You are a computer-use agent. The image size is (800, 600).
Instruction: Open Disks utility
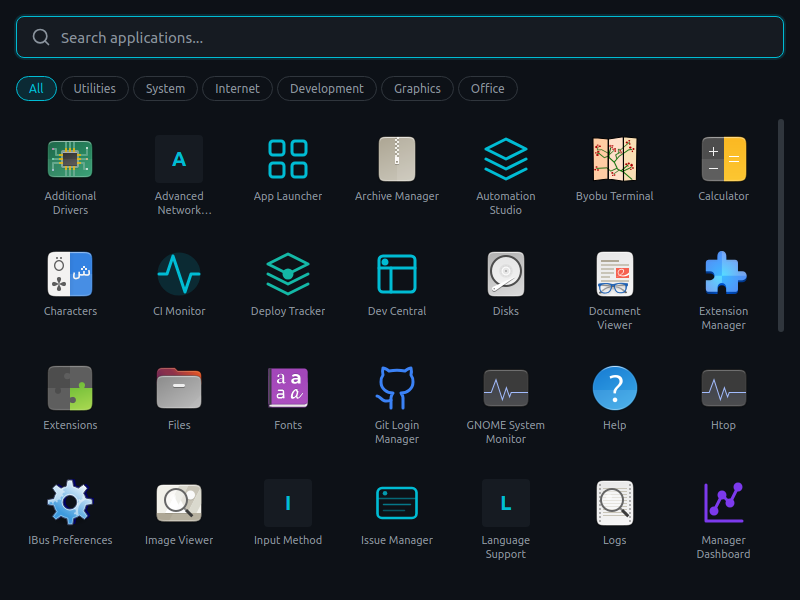(x=506, y=274)
